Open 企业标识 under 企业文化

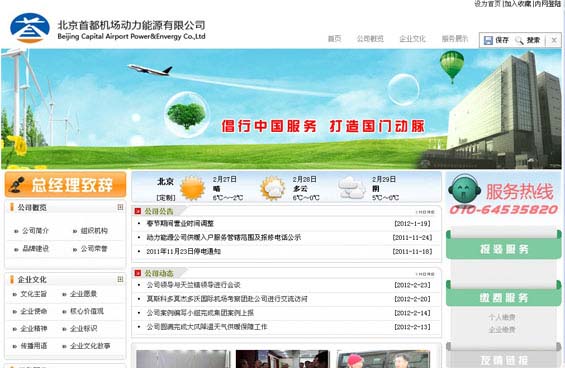pyautogui.click(x=83, y=328)
